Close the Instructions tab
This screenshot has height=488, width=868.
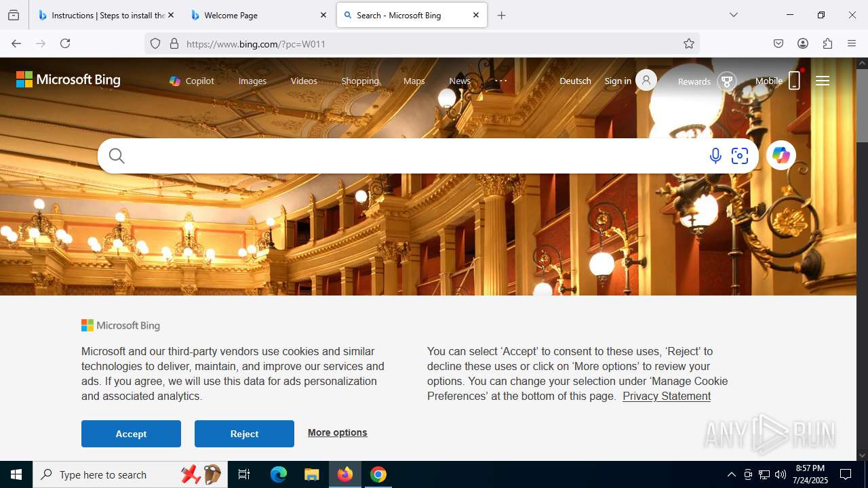[170, 15]
